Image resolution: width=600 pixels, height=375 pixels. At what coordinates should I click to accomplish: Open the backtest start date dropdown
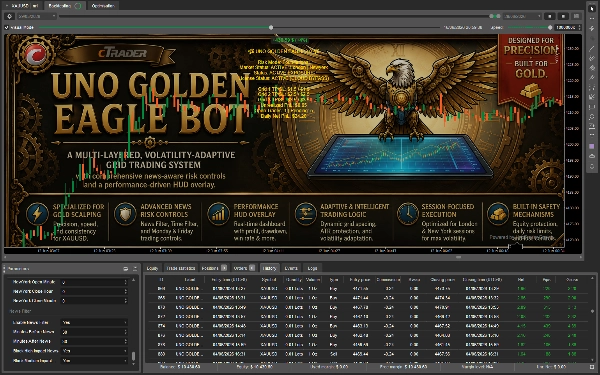pos(36,16)
